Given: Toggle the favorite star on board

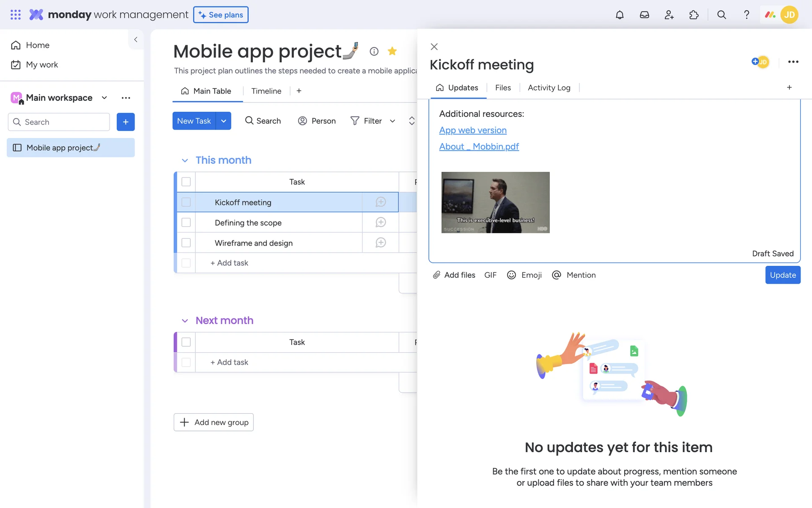Looking at the screenshot, I should pos(392,51).
